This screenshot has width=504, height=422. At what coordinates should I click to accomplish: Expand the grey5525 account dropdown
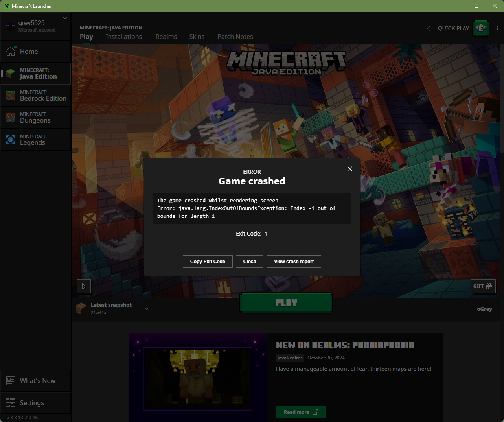point(65,18)
